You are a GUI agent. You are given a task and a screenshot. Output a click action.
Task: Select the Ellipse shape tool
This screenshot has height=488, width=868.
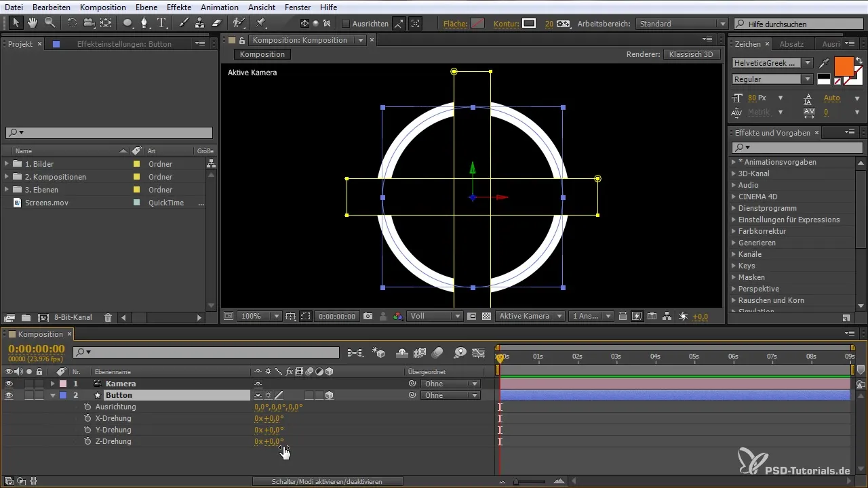click(127, 23)
